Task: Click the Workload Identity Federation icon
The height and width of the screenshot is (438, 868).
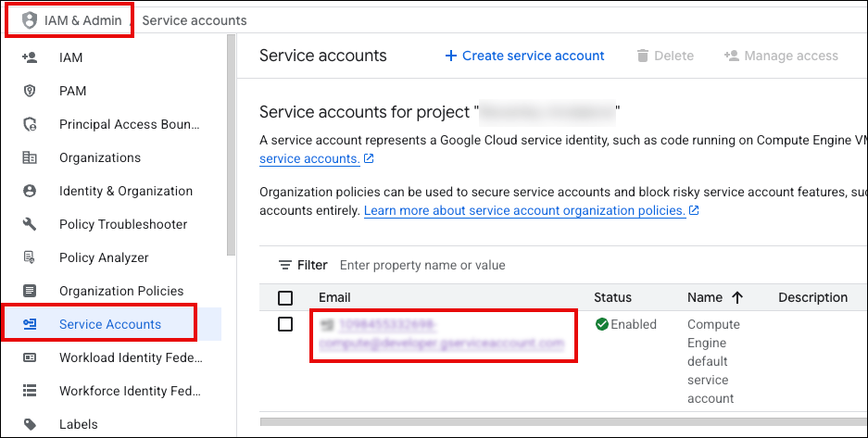Action: point(30,357)
